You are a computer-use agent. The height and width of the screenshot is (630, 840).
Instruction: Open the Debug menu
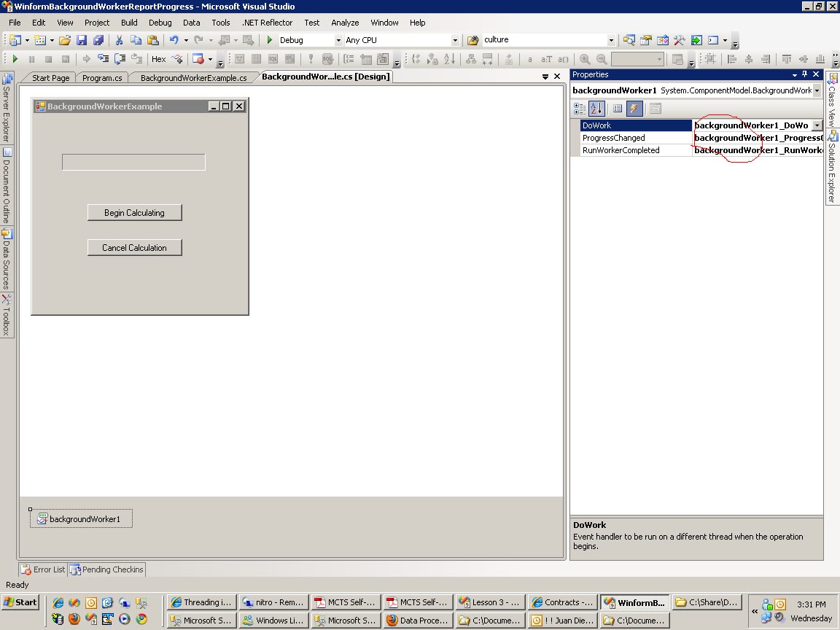tap(160, 23)
